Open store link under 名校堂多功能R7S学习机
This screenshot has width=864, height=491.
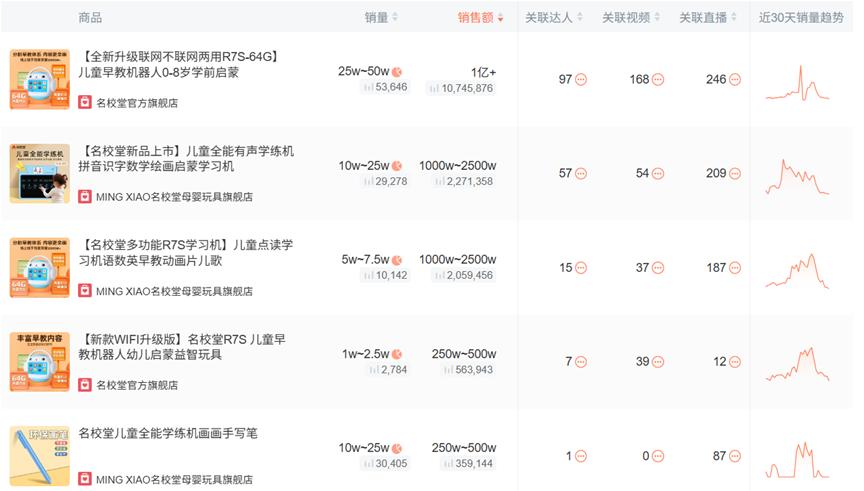174,291
